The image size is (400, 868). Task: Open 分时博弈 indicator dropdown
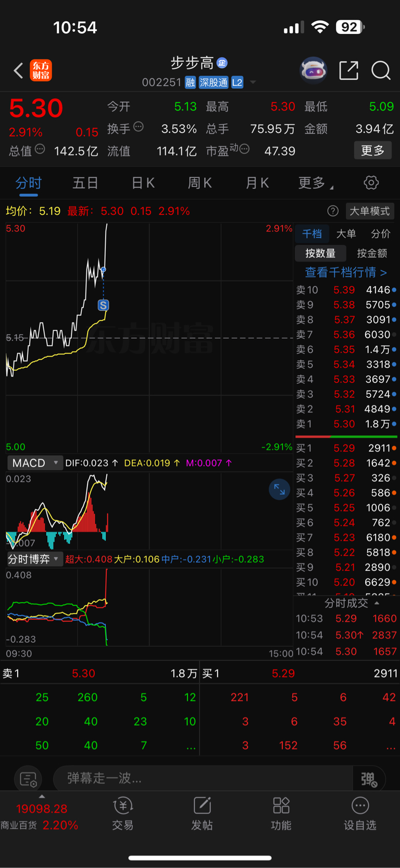34,559
